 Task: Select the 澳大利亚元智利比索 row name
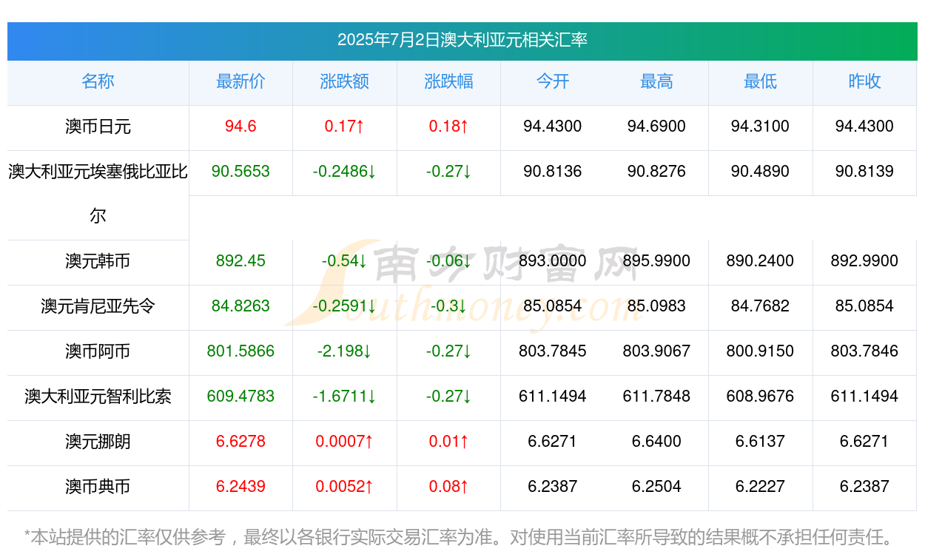pyautogui.click(x=98, y=397)
